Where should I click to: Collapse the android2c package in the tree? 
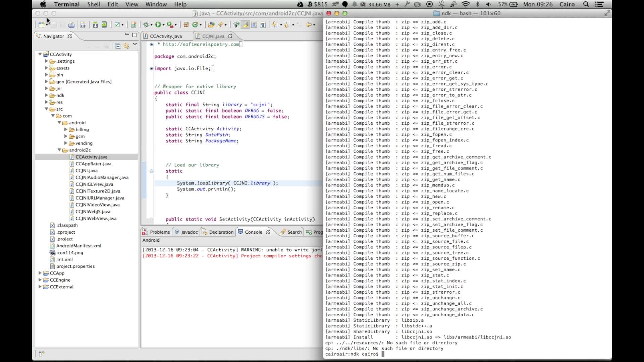point(59,150)
